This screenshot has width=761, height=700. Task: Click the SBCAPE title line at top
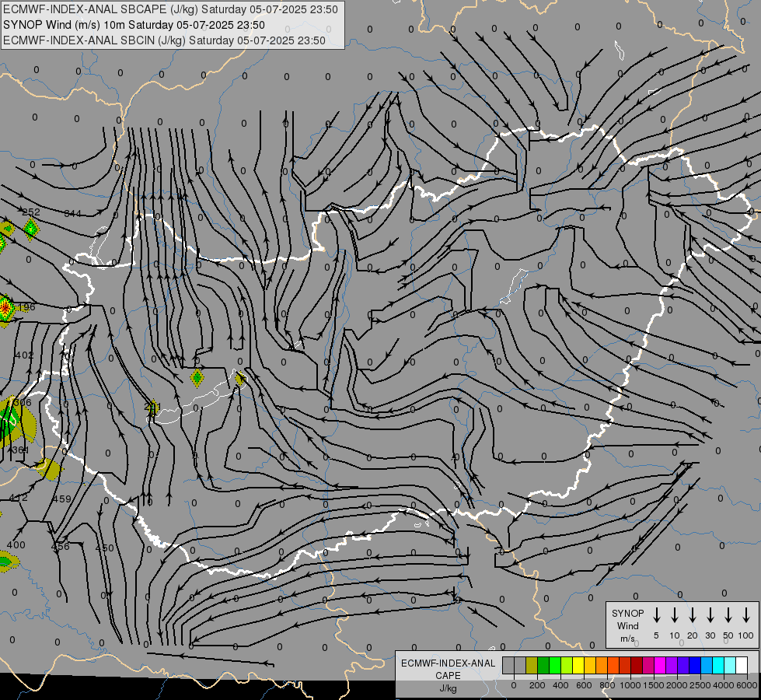pyautogui.click(x=170, y=9)
